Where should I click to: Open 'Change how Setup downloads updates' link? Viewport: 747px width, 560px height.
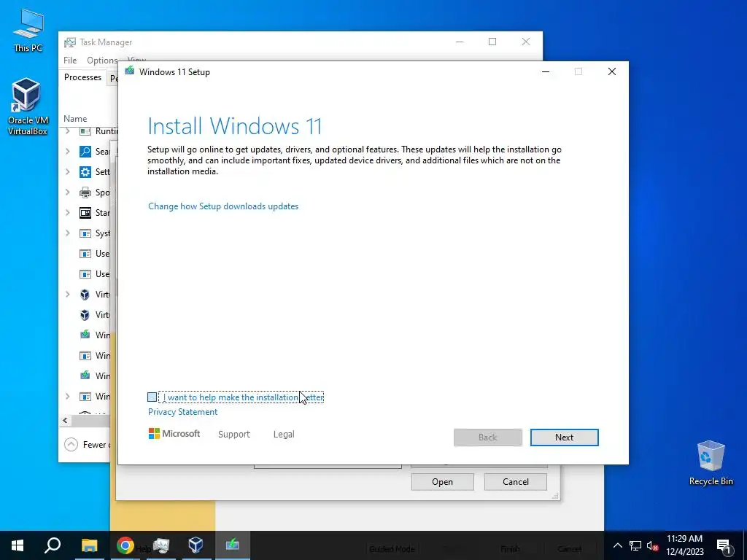223,206
